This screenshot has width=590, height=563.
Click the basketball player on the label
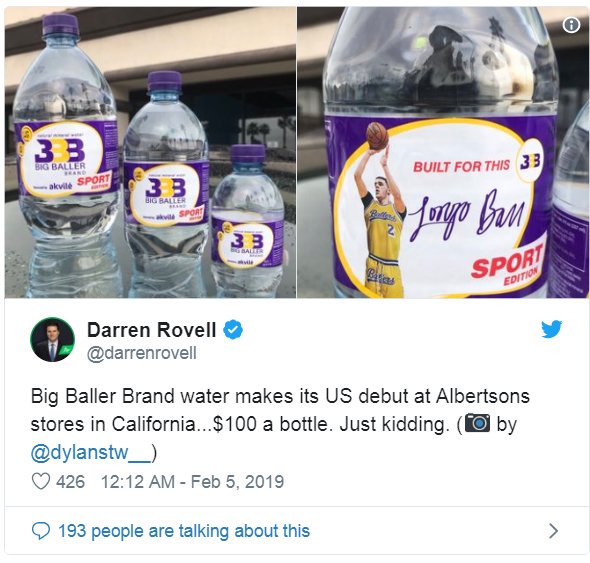381,209
